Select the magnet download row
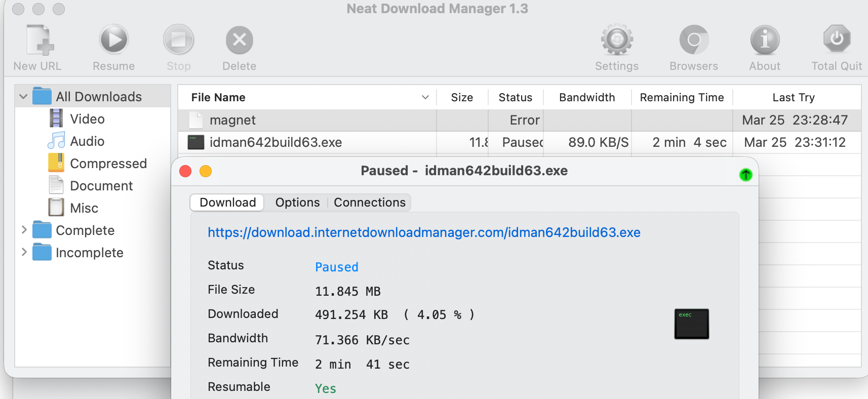 pyautogui.click(x=519, y=120)
